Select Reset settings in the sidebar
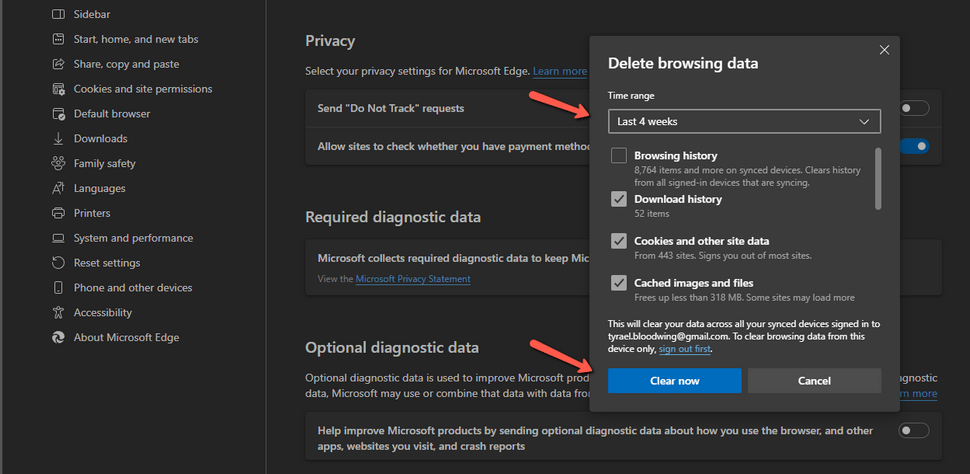Viewport: 970px width, 474px height. 107,263
